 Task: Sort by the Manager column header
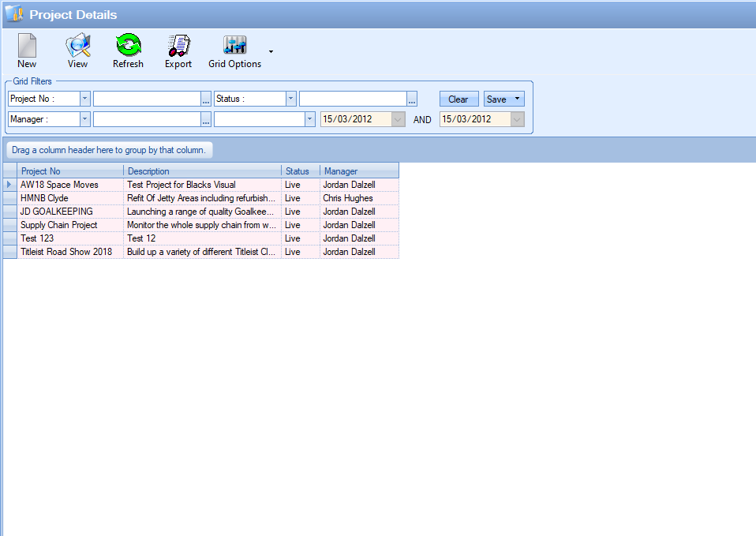358,171
